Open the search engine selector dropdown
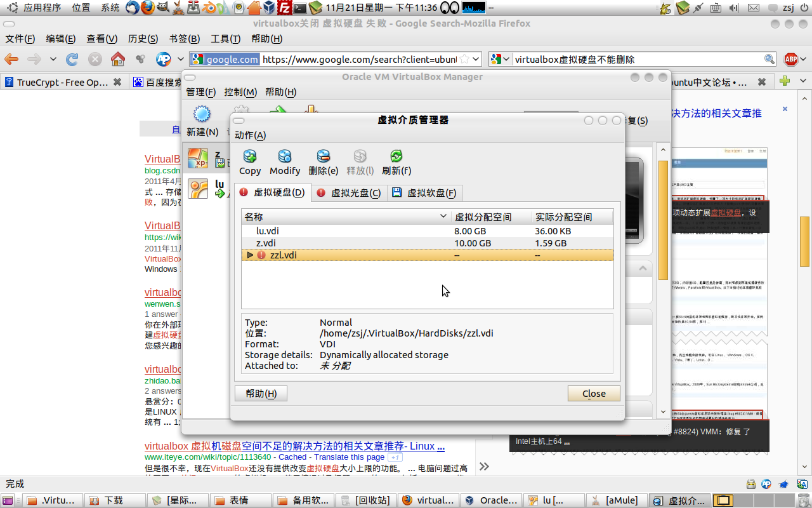Screen dimensions: 812x508 point(506,59)
